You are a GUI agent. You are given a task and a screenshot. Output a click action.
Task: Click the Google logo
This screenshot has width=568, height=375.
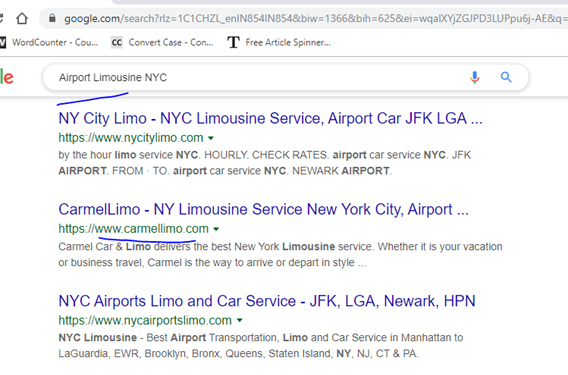tap(7, 77)
